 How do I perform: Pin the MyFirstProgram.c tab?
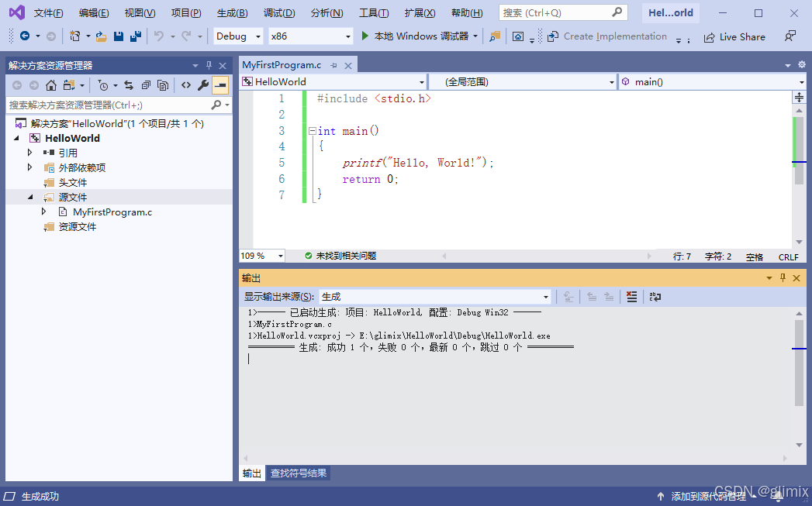[x=334, y=66]
